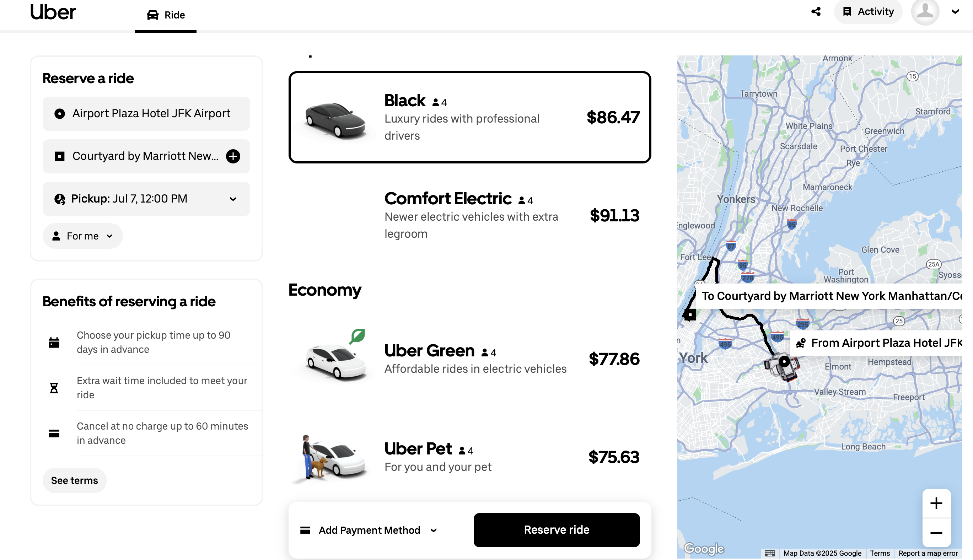Choose the Uber Pet ride

469,457
